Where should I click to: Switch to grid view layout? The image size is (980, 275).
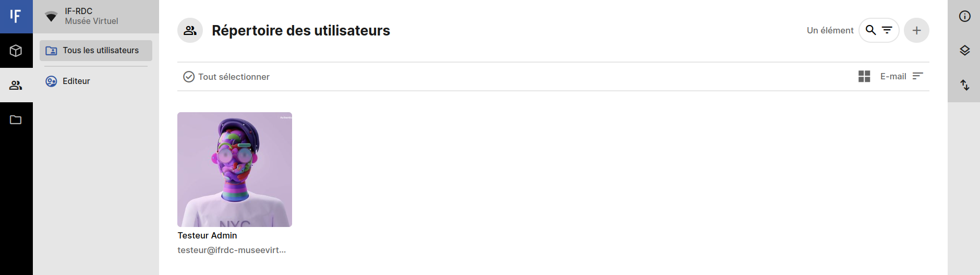click(x=864, y=77)
